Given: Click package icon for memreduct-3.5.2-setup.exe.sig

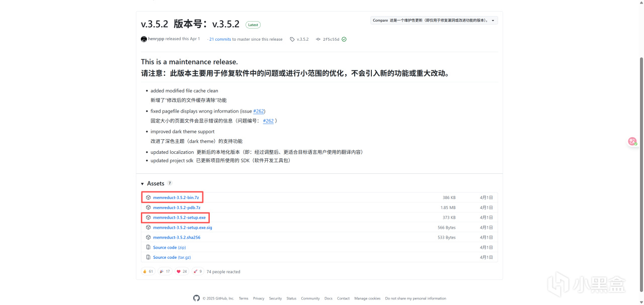Looking at the screenshot, I should [148, 228].
